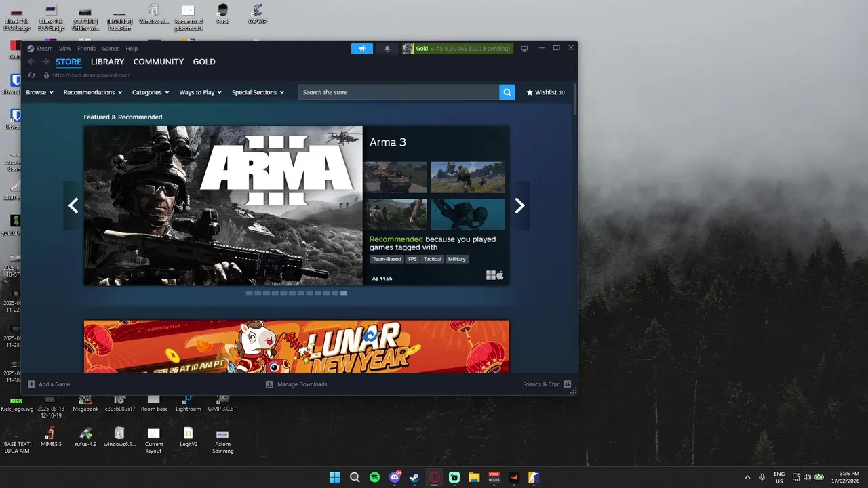This screenshot has height=488, width=868.
Task: Jump to the first carousel page dot
Action: pos(249,293)
